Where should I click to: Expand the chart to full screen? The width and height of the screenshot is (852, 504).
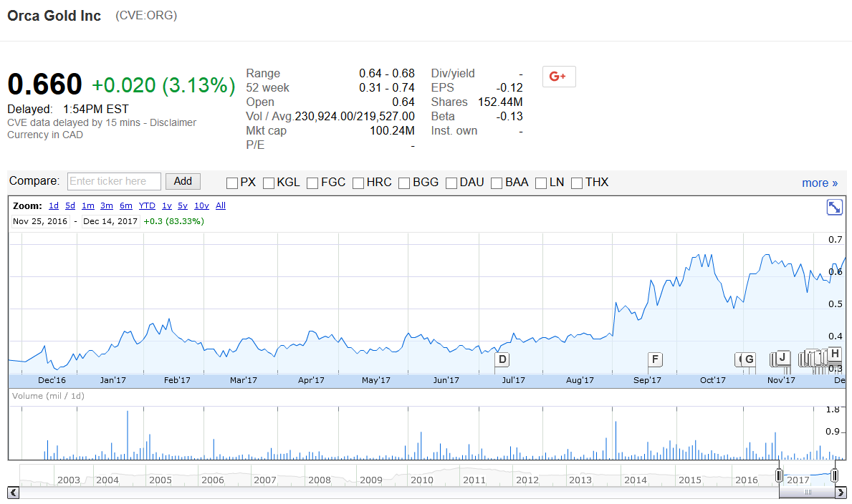point(834,207)
